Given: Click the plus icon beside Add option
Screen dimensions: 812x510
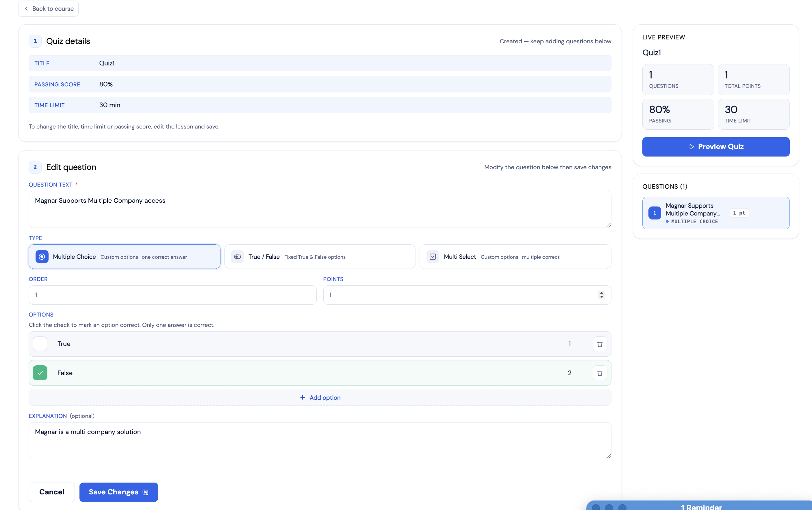Looking at the screenshot, I should pyautogui.click(x=303, y=397).
